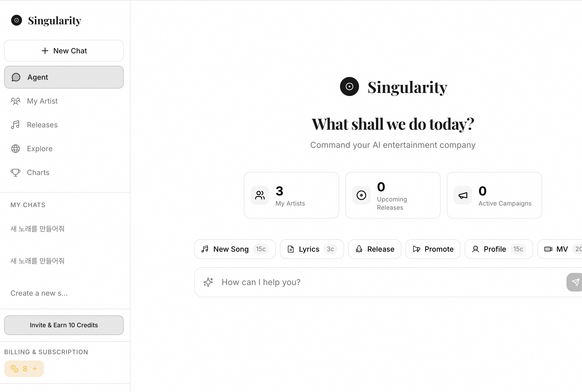Click the How can I help you input field
This screenshot has width=582, height=392.
coord(337,282)
